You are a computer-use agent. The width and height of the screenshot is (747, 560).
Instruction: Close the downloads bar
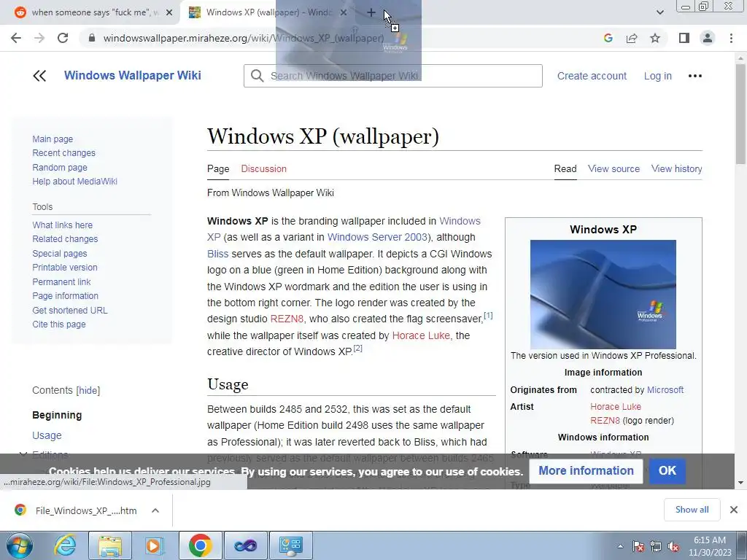(734, 510)
